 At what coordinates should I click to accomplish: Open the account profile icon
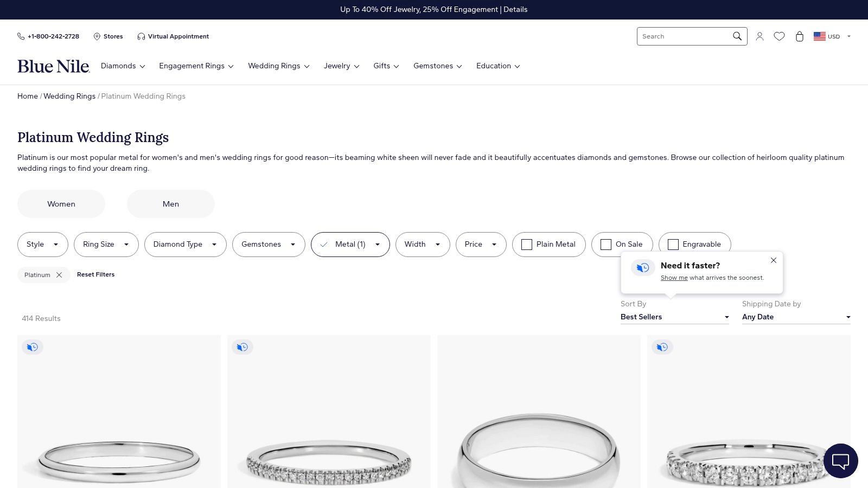click(759, 36)
